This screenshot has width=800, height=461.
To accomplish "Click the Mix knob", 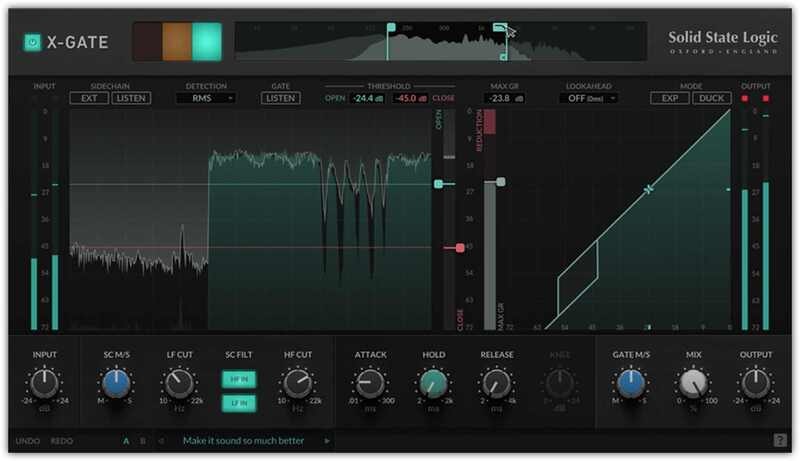I will click(x=693, y=382).
